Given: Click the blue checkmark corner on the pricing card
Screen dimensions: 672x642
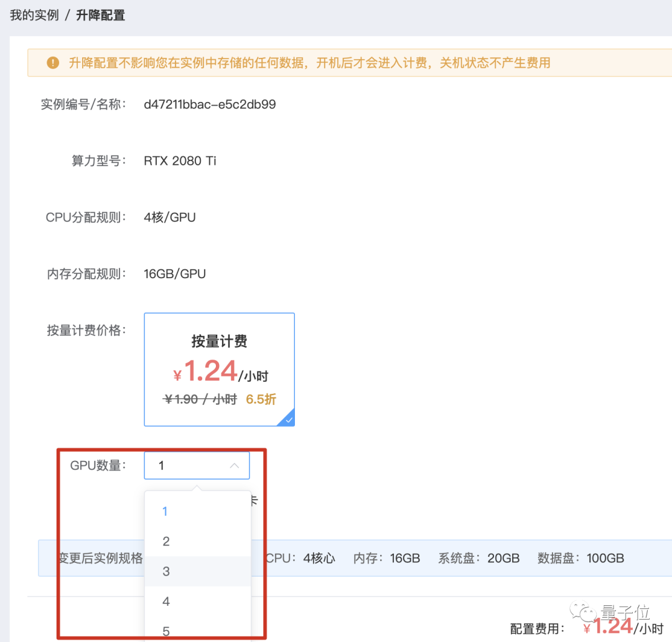Looking at the screenshot, I should (x=289, y=420).
